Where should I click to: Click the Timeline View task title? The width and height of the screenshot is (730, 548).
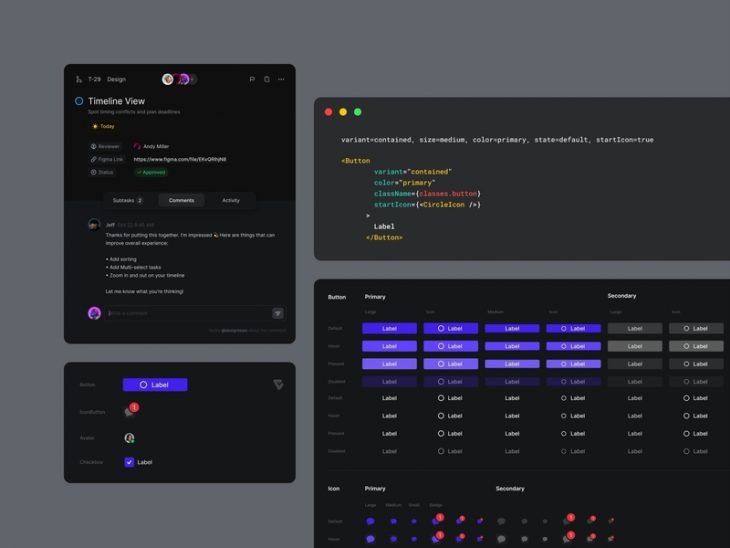coord(116,101)
